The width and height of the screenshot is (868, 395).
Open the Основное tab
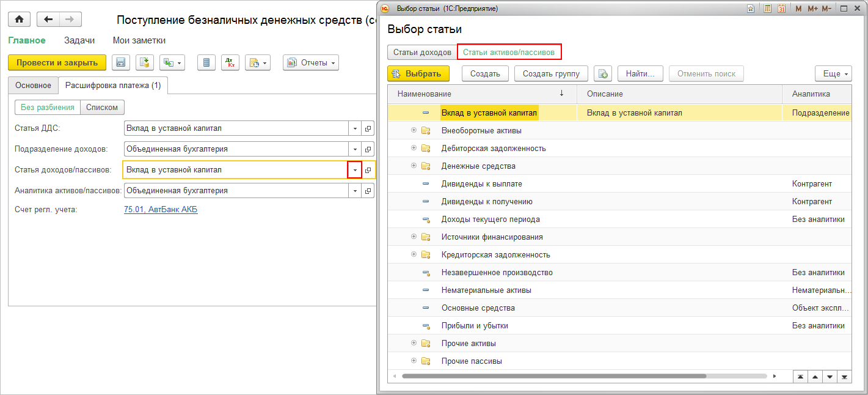pos(33,86)
